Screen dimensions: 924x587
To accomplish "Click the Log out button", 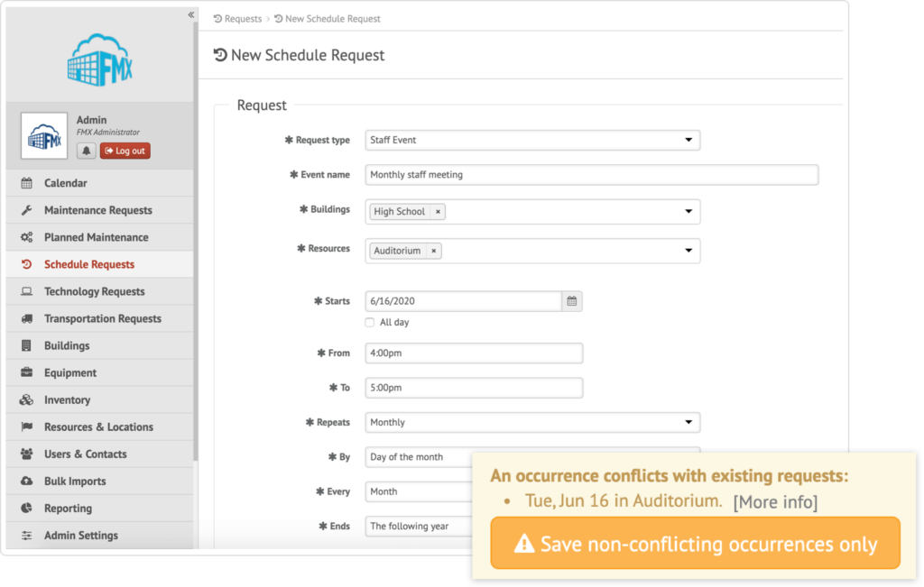I will [125, 151].
